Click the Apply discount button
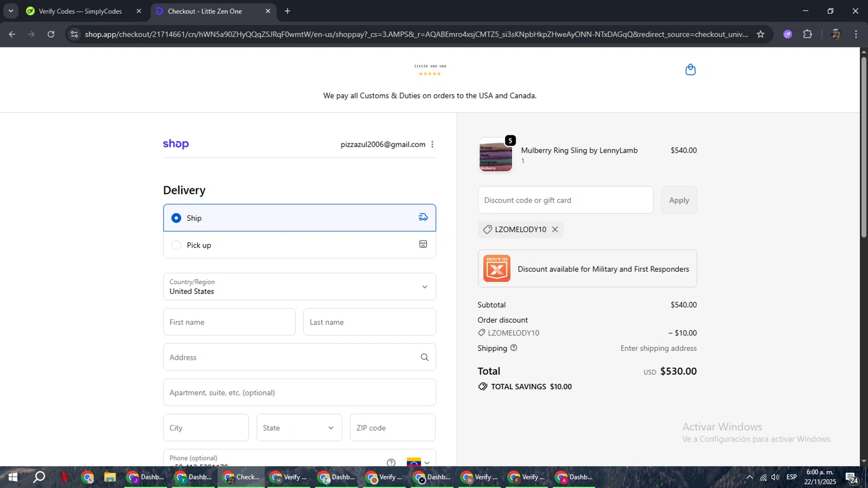Viewport: 868px width, 488px height. tap(679, 200)
